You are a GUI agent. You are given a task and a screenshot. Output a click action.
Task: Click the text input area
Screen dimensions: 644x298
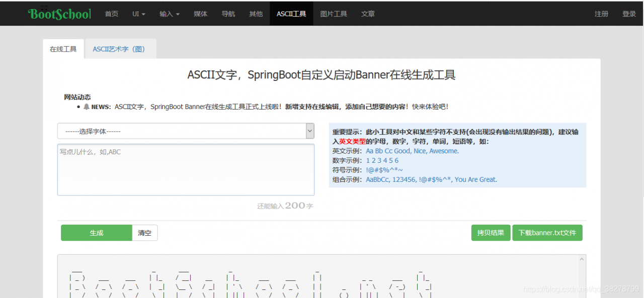point(186,170)
